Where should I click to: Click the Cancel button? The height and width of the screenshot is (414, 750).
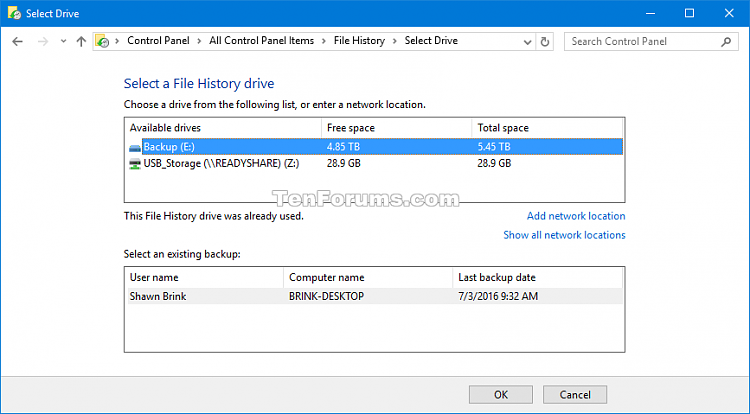(575, 395)
